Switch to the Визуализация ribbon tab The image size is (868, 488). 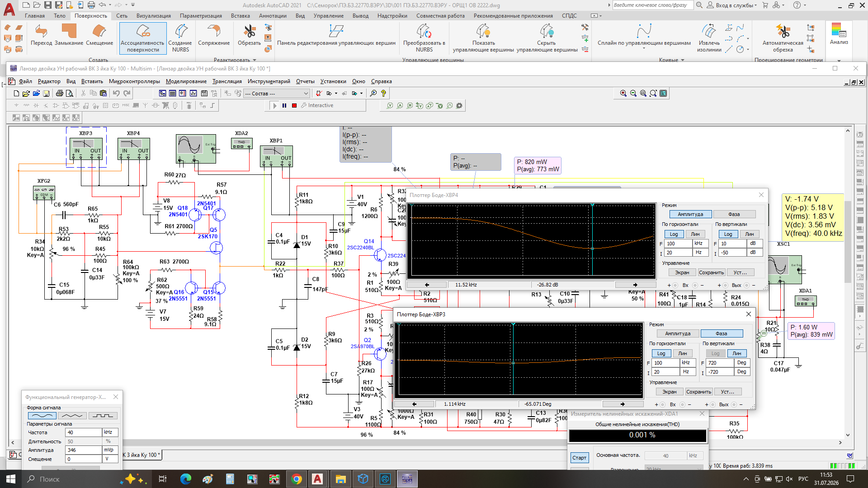click(154, 16)
